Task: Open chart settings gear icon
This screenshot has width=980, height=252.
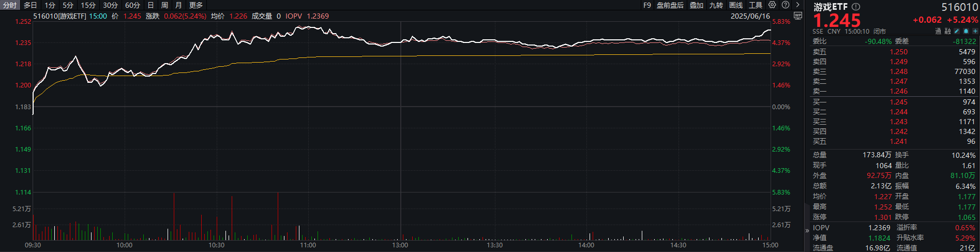Action: pos(772,5)
